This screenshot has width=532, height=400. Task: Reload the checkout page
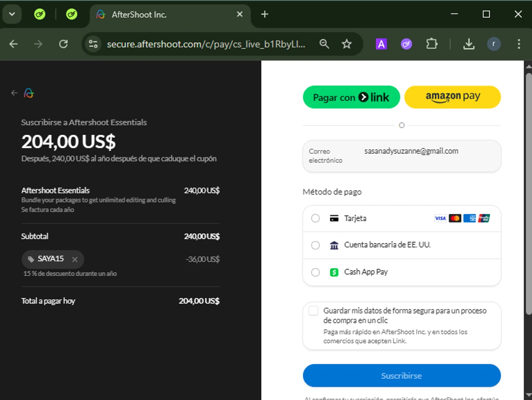(63, 44)
